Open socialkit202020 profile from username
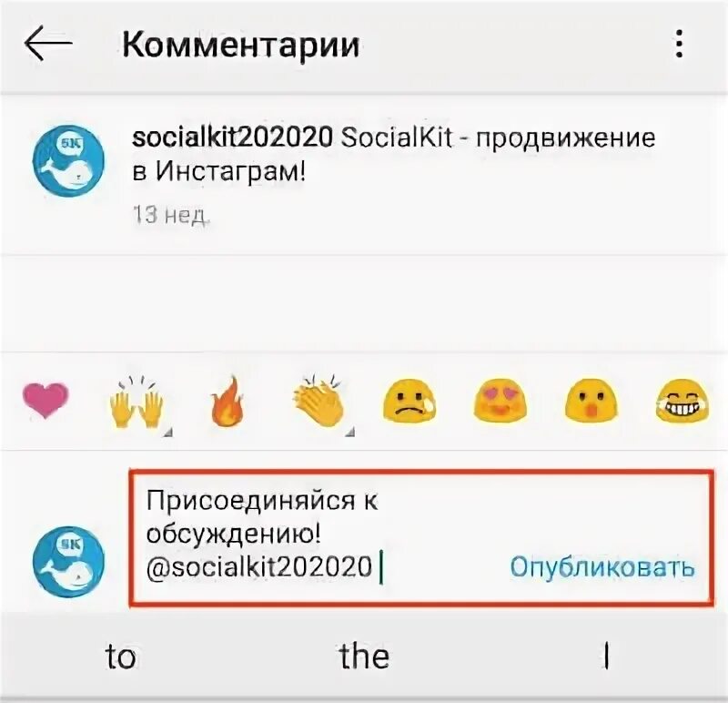Viewport: 728px width, 703px height. 232,138
